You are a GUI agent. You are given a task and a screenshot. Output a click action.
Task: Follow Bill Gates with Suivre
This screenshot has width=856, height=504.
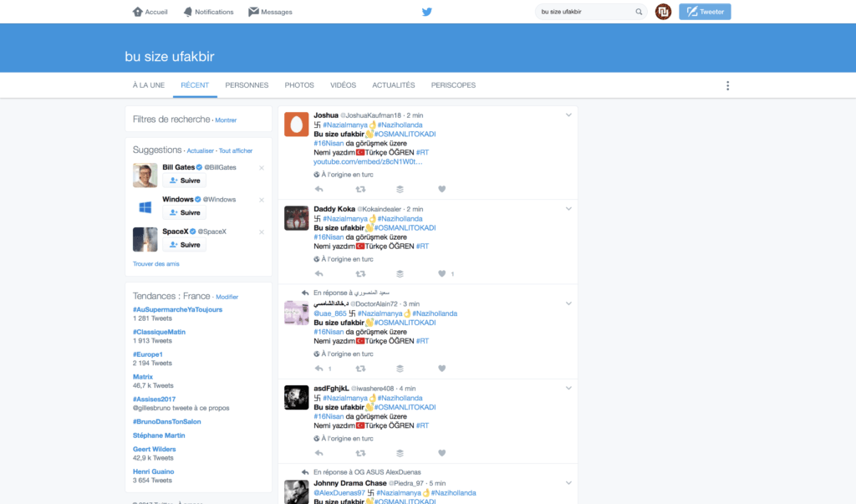[x=185, y=181]
